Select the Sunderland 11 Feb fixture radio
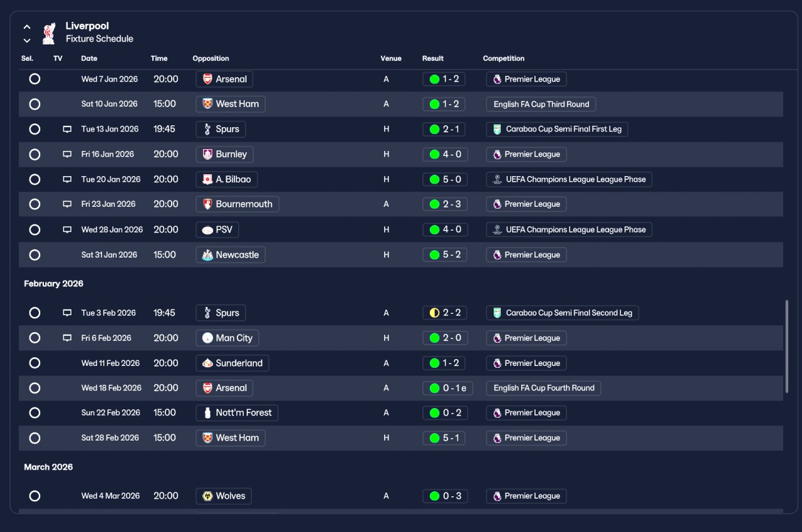The width and height of the screenshot is (802, 532). click(x=34, y=363)
